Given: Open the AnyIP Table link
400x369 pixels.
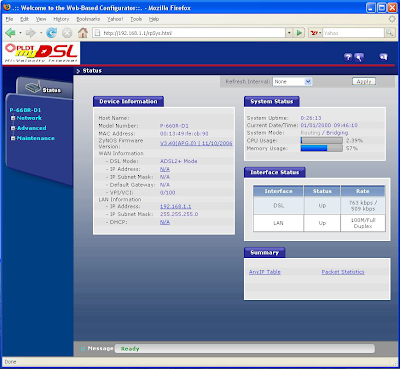Looking at the screenshot, I should (265, 272).
